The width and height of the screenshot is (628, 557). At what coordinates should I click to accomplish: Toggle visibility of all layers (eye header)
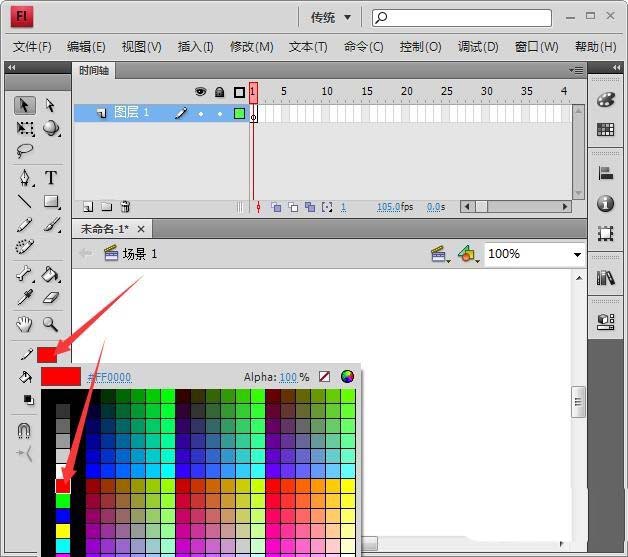pyautogui.click(x=200, y=92)
